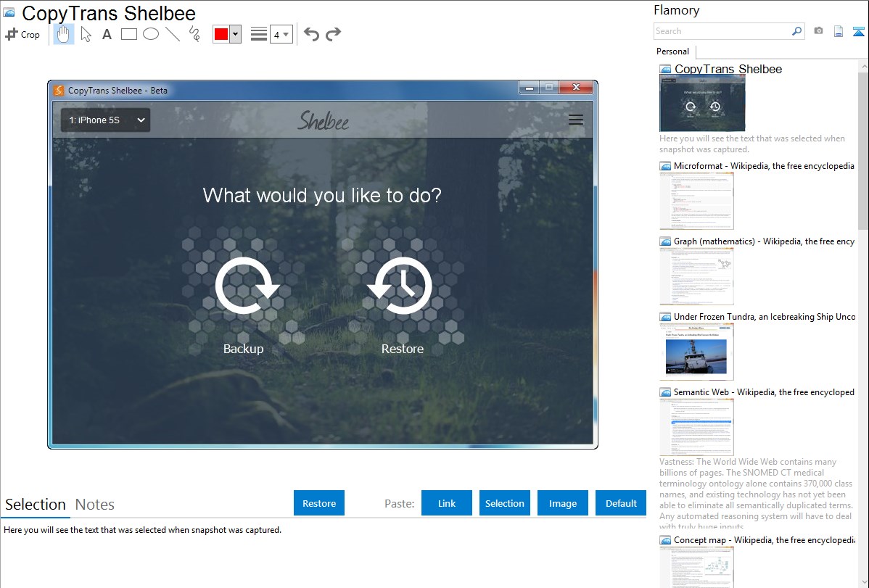Select the ellipse shape tool
The height and width of the screenshot is (588, 869).
point(150,34)
